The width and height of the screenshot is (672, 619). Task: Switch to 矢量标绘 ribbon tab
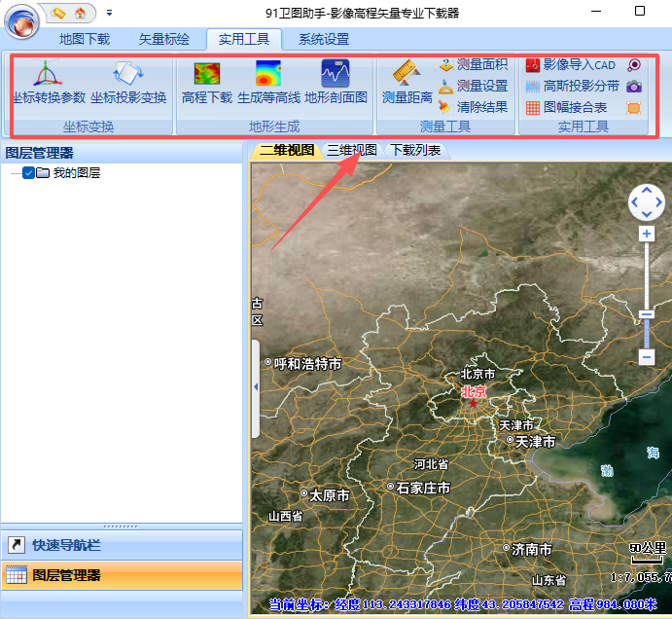[163, 39]
